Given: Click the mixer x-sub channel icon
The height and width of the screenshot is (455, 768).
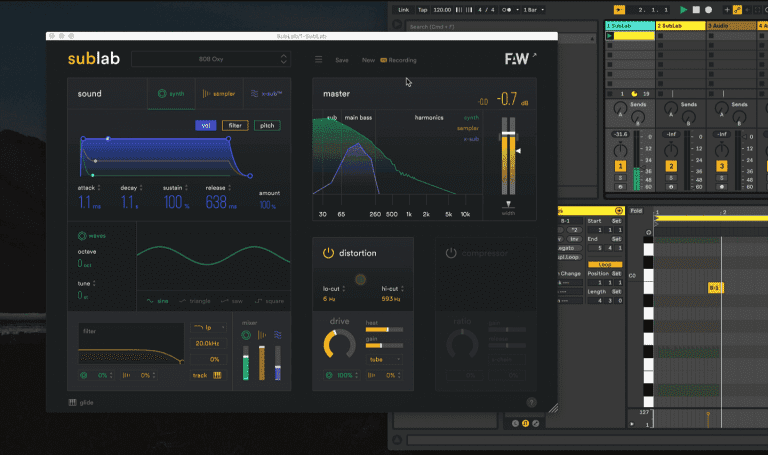Looking at the screenshot, I should [x=278, y=335].
